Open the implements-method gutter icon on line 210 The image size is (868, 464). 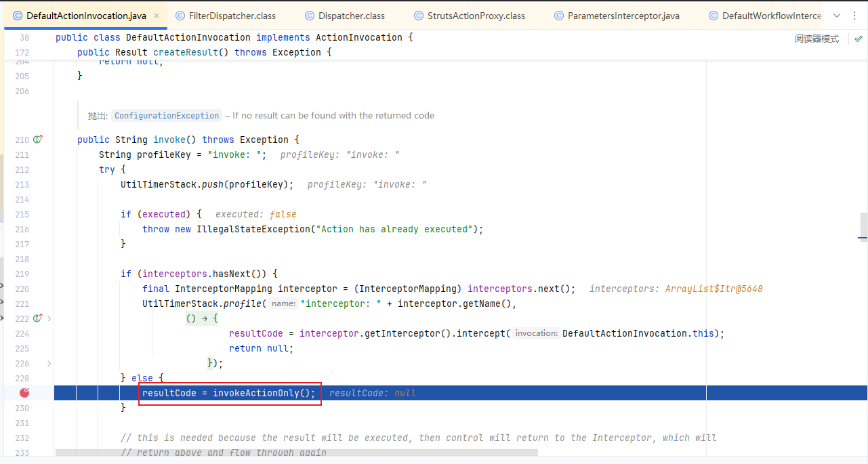click(38, 140)
